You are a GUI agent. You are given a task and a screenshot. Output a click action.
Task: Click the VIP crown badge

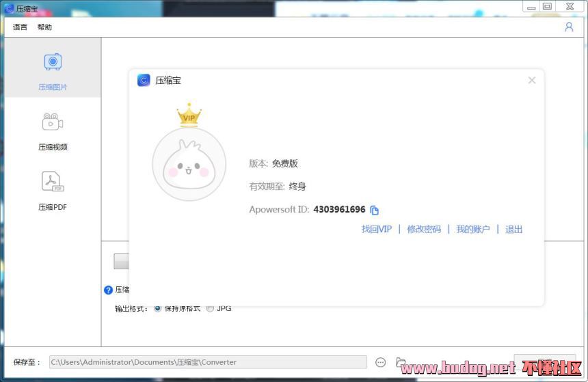(189, 115)
